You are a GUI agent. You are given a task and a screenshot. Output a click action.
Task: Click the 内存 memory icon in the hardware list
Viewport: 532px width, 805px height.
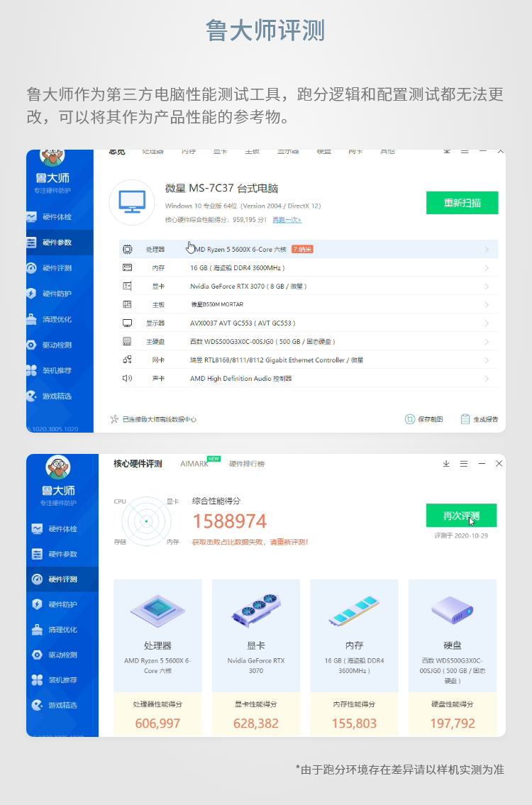point(128,268)
